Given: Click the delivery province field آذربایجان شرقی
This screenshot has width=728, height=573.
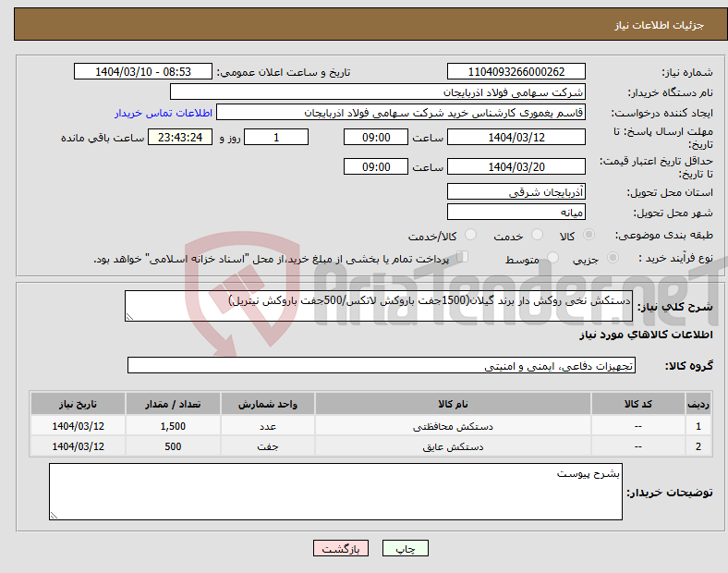Looking at the screenshot, I should click(x=516, y=192).
